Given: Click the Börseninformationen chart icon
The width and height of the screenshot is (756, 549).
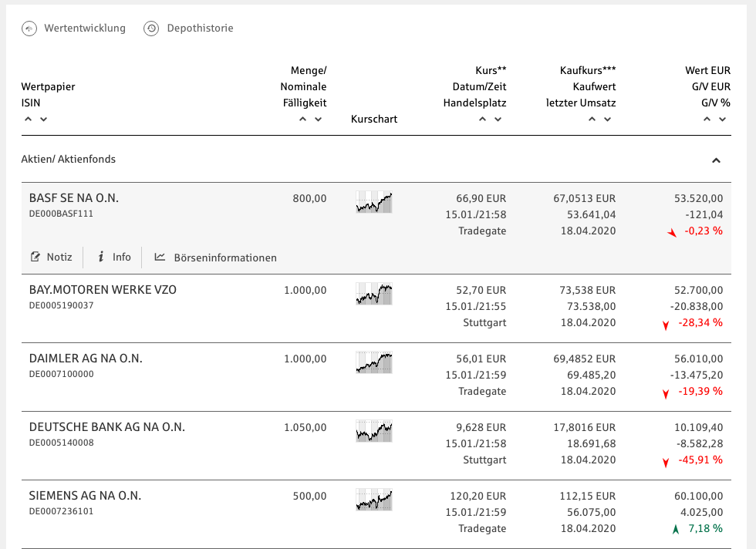Looking at the screenshot, I should (x=160, y=257).
